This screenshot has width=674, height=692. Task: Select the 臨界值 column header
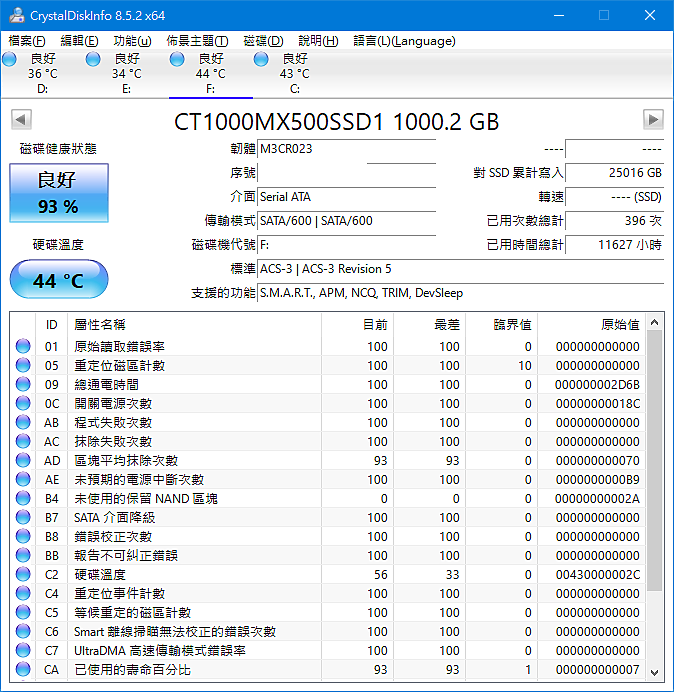[501, 325]
